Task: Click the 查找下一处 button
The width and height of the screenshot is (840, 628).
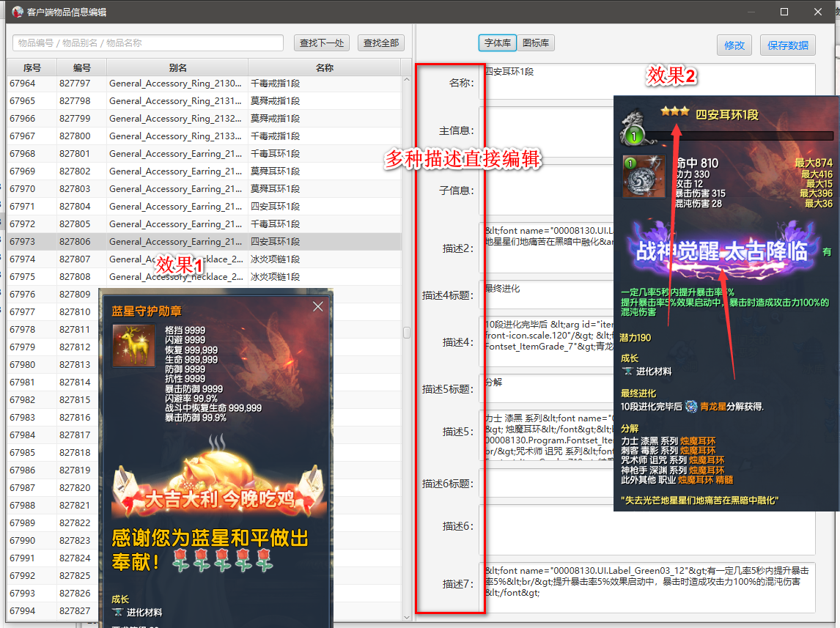Action: tap(321, 43)
